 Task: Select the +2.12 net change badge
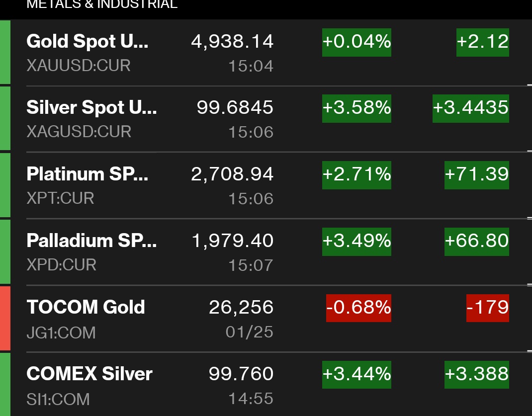(x=482, y=42)
